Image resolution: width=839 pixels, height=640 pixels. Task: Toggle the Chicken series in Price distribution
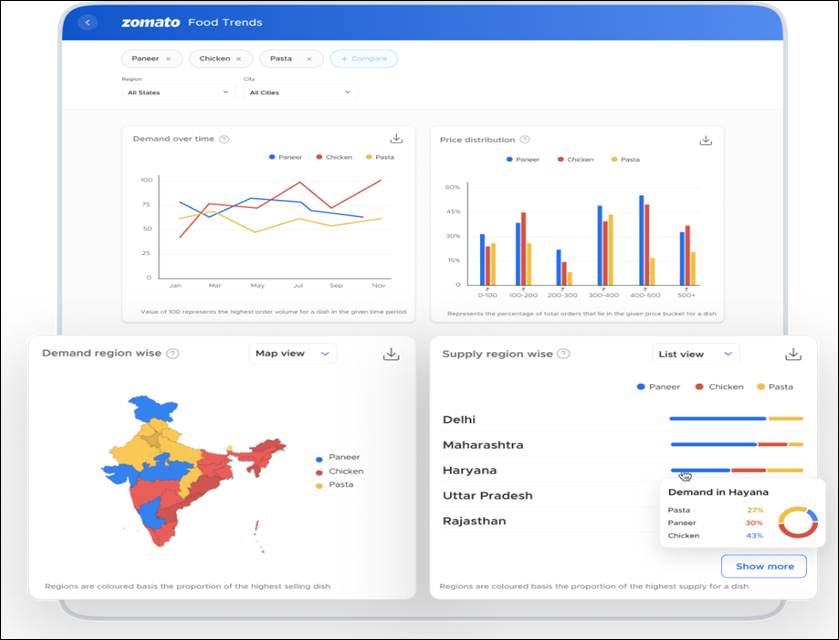573,157
